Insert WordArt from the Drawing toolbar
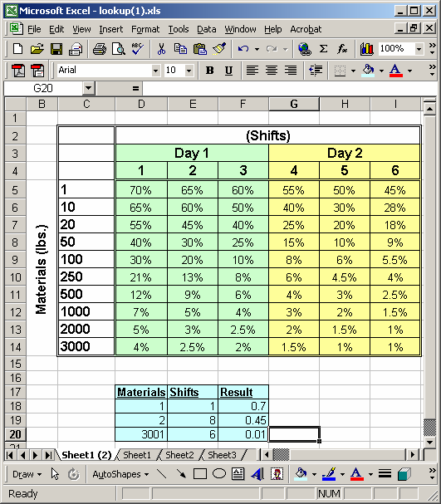The width and height of the screenshot is (441, 504). tap(257, 474)
